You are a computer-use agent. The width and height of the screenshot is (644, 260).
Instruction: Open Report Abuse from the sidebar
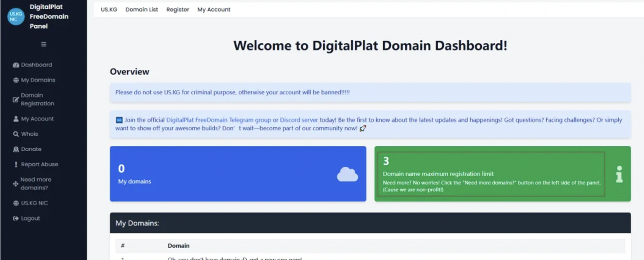click(x=39, y=164)
